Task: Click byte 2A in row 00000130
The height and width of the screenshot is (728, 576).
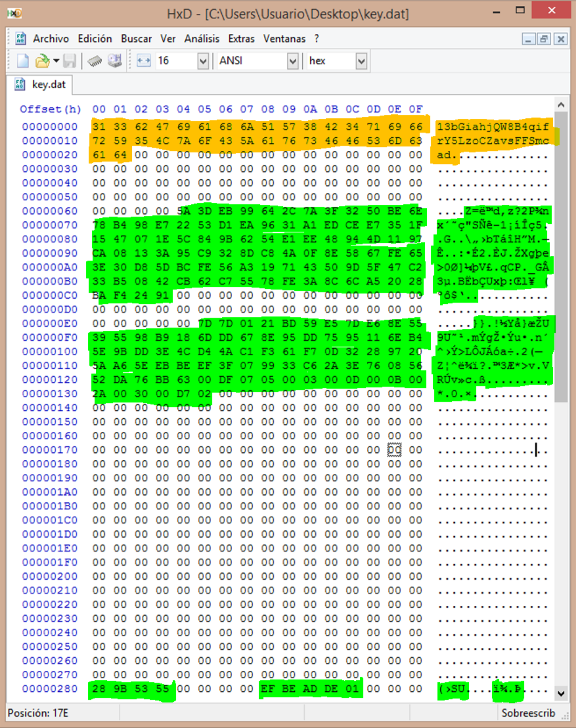Action: click(x=99, y=394)
